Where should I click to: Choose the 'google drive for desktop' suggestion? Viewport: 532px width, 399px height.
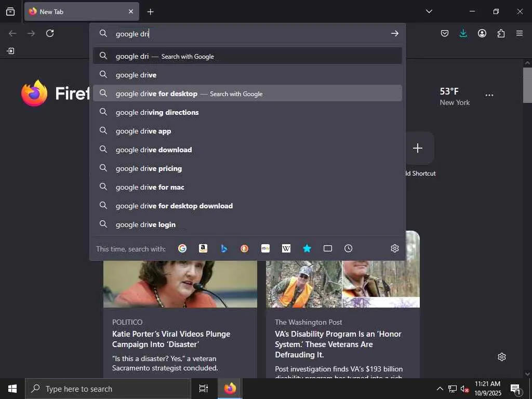click(x=247, y=94)
